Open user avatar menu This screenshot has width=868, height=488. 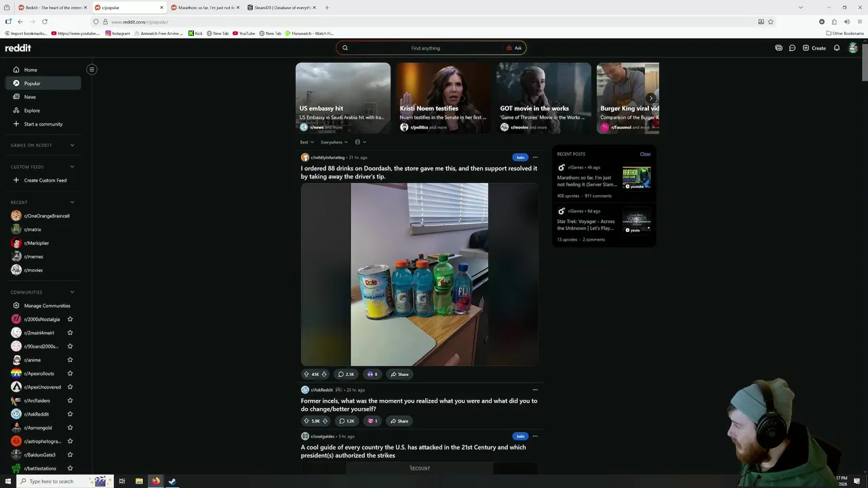tap(853, 48)
